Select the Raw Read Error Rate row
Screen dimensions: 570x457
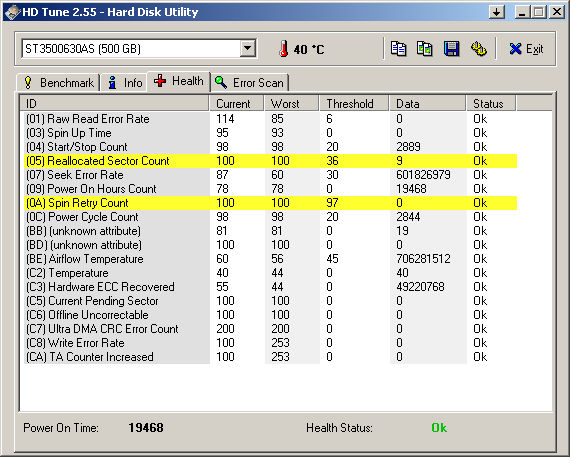pos(270,119)
